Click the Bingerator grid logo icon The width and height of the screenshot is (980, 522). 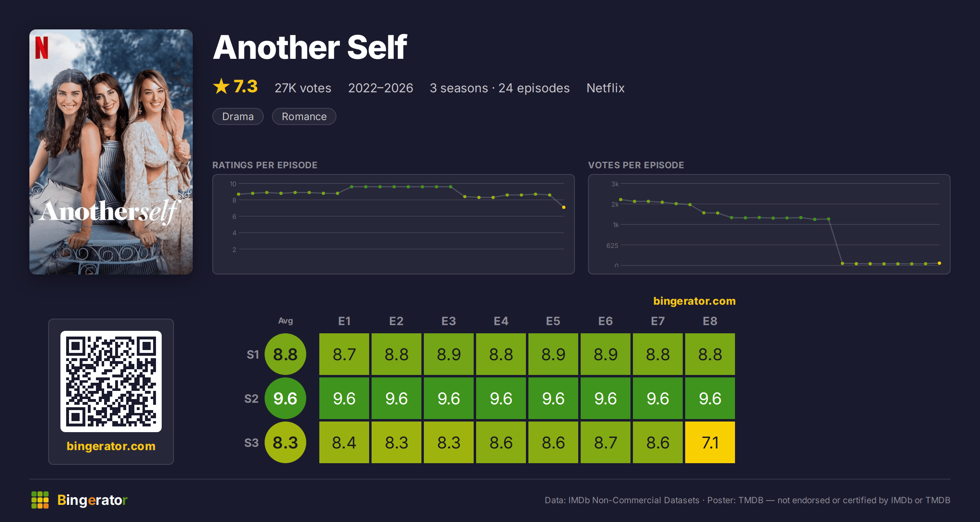[x=40, y=500]
